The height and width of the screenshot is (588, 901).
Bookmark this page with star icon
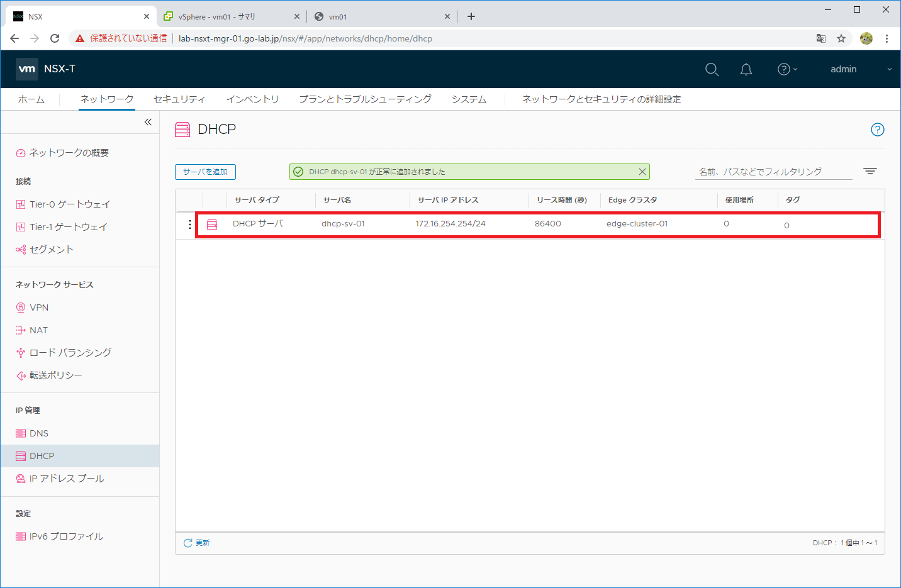click(841, 38)
